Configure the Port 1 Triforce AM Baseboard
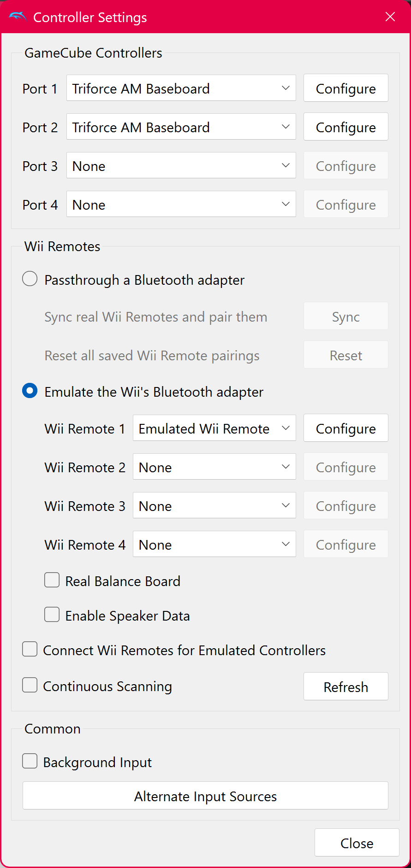The image size is (411, 868). coord(346,88)
